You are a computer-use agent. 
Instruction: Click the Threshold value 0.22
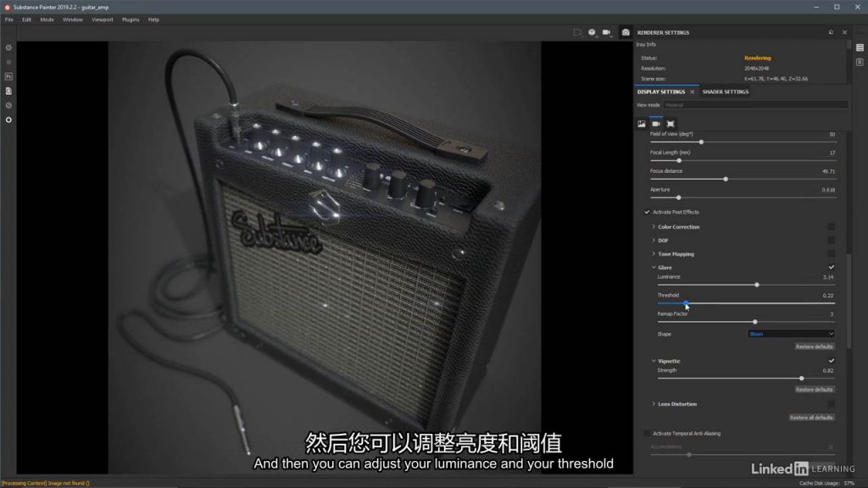click(x=828, y=296)
